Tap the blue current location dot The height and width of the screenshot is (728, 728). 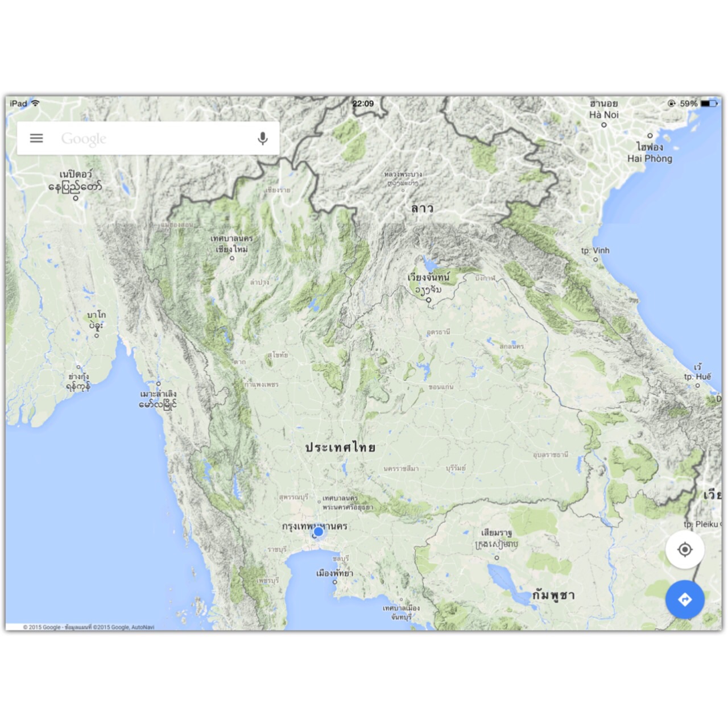tap(318, 532)
